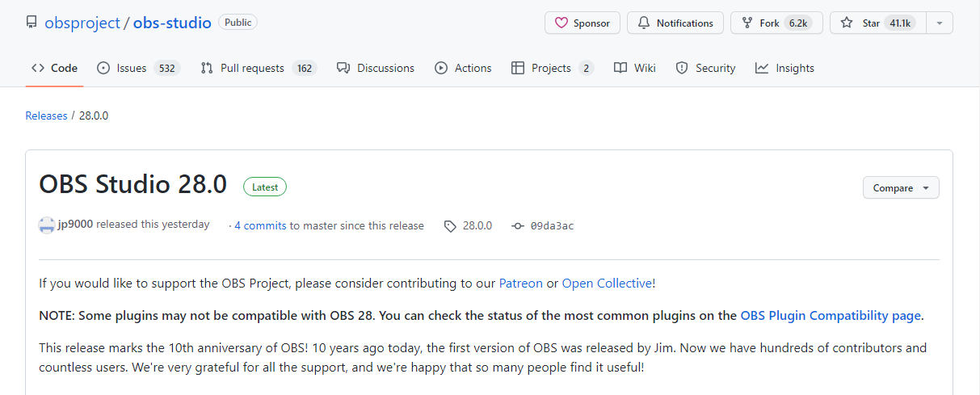
Task: Go back to Releases breadcrumb
Action: pos(46,116)
